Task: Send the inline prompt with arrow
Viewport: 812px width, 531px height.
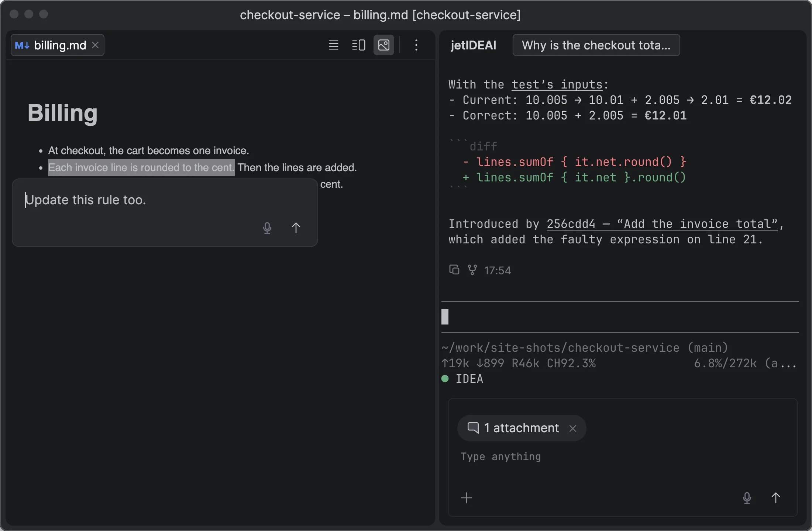Action: [x=296, y=228]
